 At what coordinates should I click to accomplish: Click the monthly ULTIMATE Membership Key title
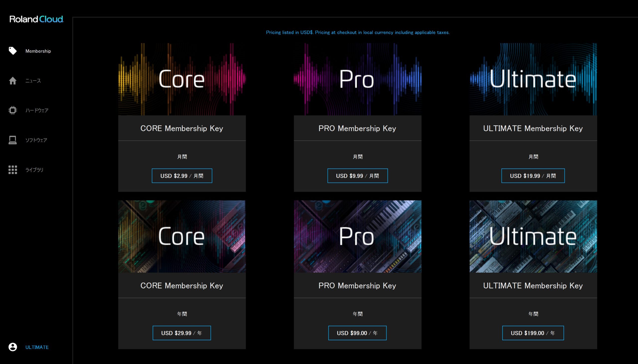coord(533,128)
